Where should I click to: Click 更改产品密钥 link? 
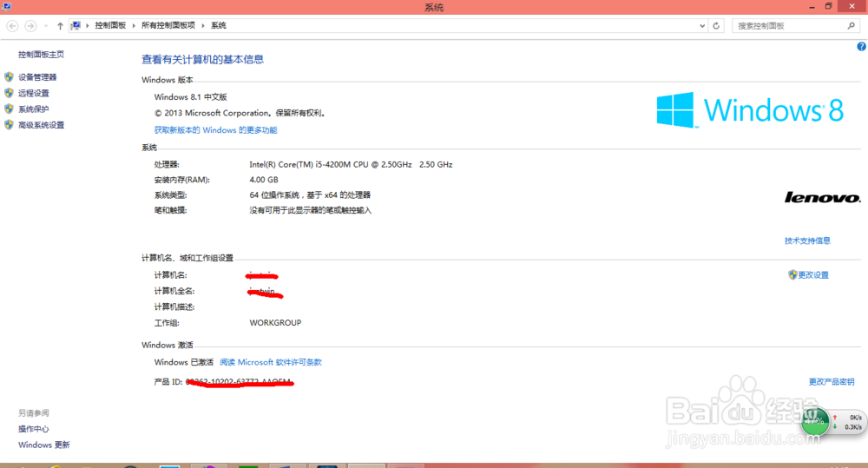tap(832, 381)
